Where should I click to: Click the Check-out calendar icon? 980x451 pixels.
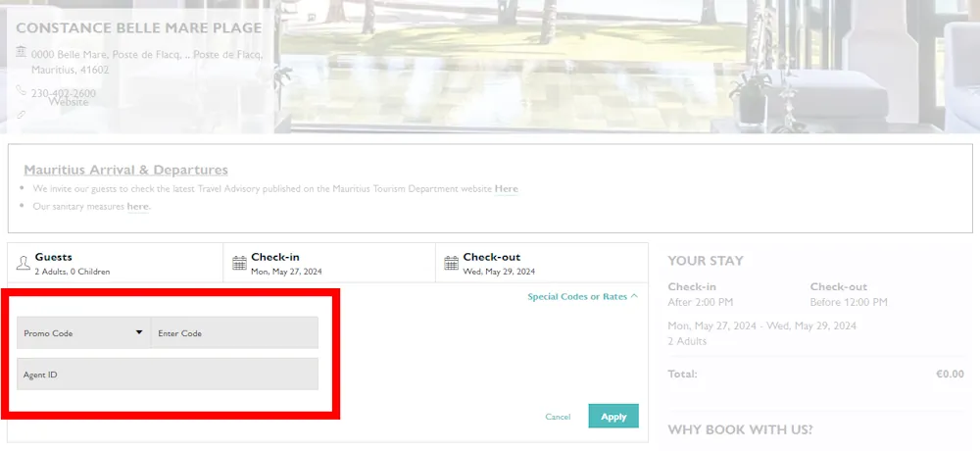click(x=451, y=263)
